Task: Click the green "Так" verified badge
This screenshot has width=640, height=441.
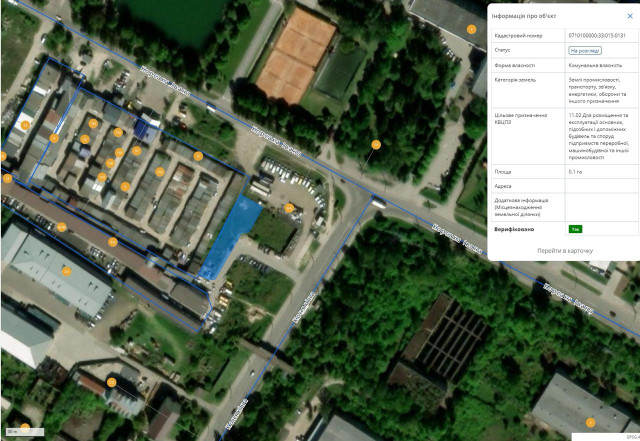Action: point(576,229)
